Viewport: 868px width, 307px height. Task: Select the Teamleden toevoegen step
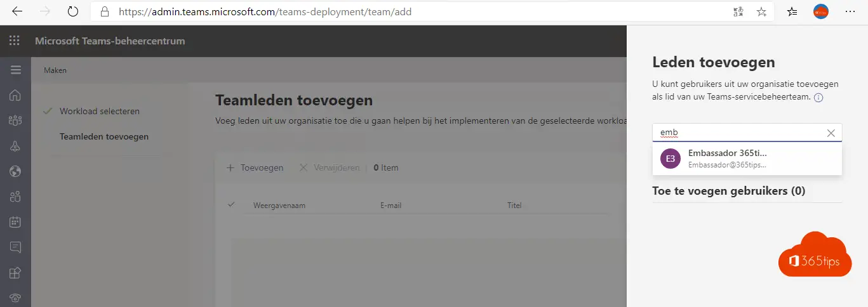[x=104, y=136]
